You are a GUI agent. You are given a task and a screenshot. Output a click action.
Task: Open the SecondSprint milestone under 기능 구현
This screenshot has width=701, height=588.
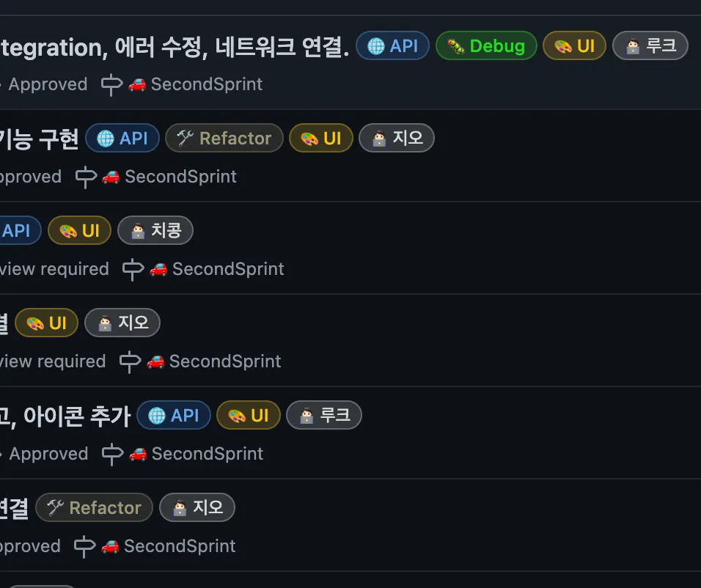180,177
